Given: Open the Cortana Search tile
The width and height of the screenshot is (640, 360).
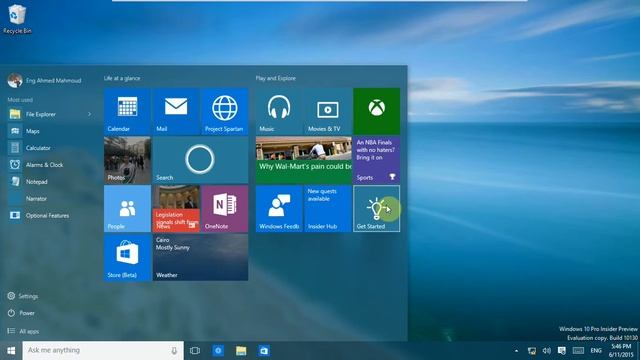Looking at the screenshot, I should pyautogui.click(x=200, y=160).
